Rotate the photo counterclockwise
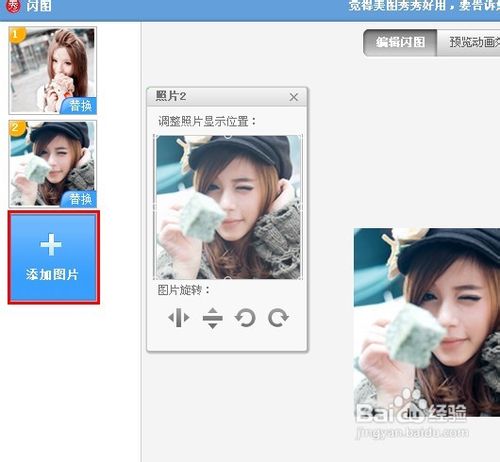500x462 pixels. (x=245, y=318)
